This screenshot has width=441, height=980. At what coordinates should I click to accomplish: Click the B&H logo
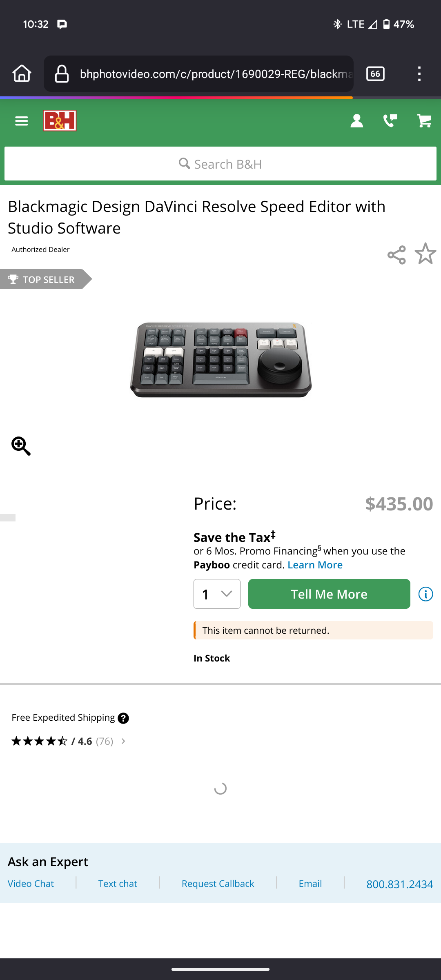(x=60, y=120)
